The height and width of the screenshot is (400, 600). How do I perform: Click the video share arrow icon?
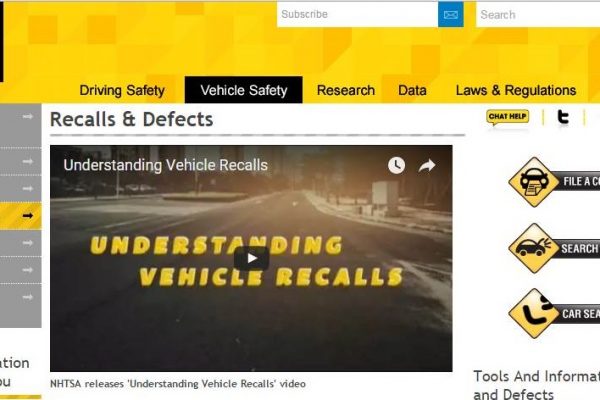click(427, 165)
